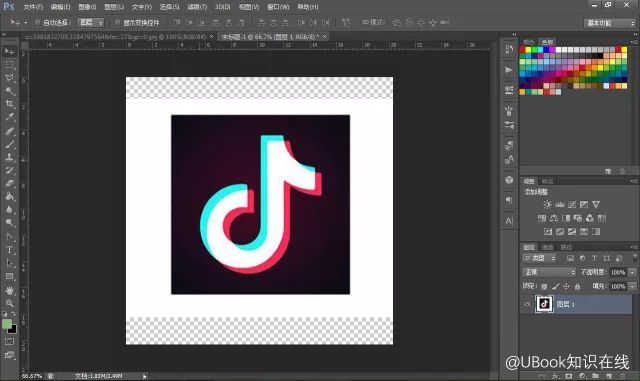Screen dimensions: 640x381
Task: Click the foreground green color swatch
Action: point(7,324)
